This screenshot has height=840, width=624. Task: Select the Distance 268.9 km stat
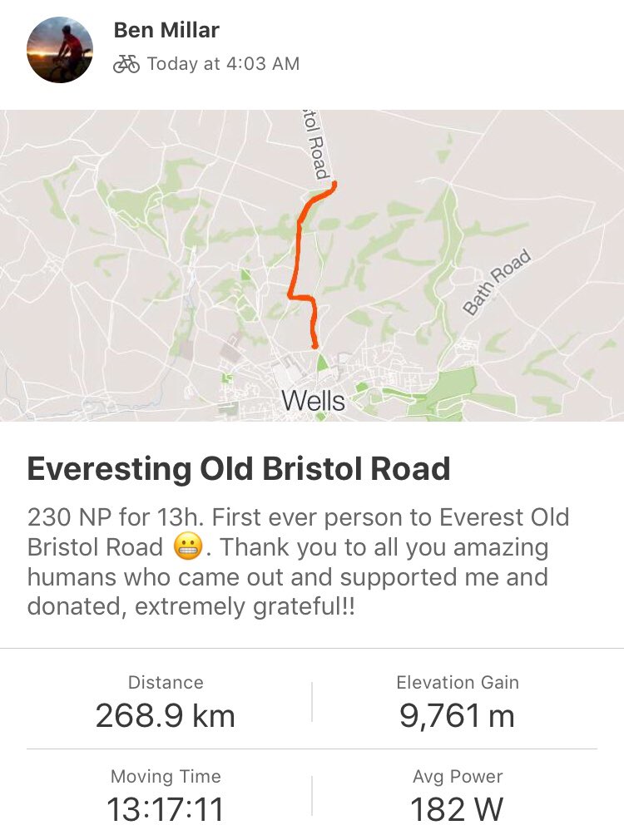[x=165, y=702]
